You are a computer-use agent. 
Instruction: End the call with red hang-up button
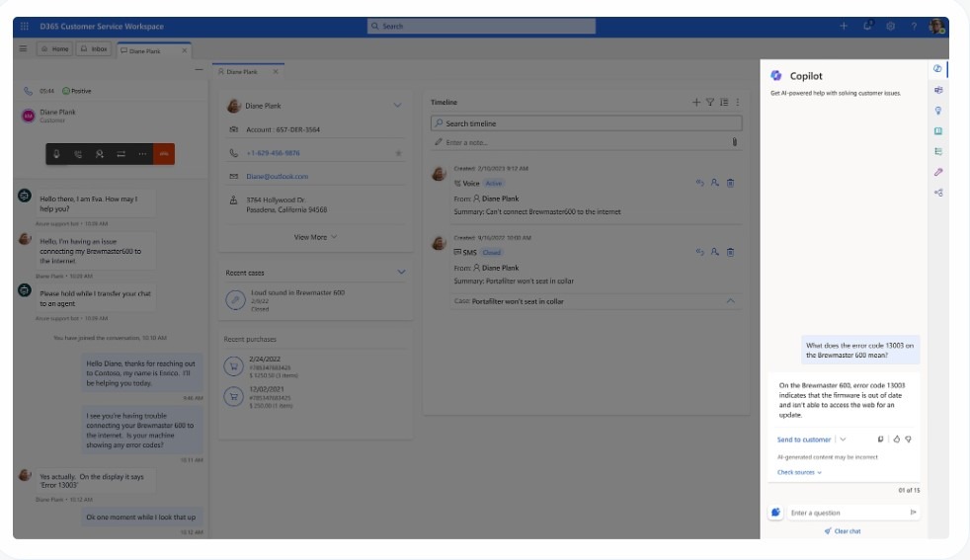pyautogui.click(x=164, y=154)
